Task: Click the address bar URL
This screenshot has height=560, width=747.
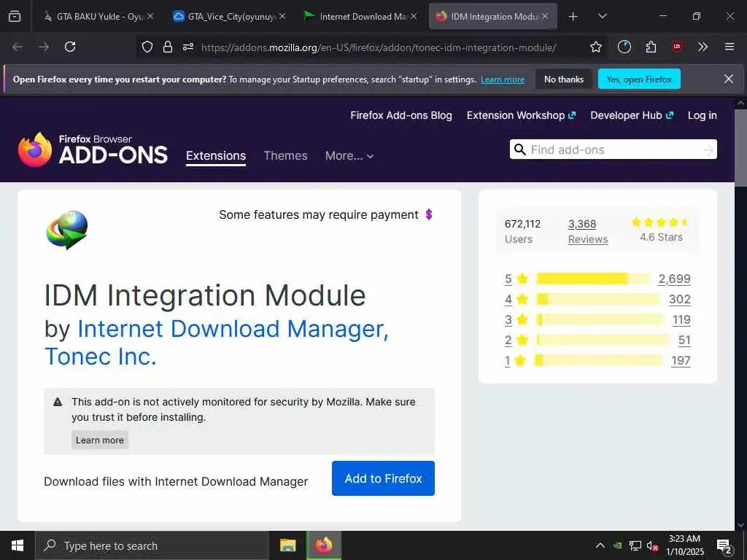Action: [379, 47]
